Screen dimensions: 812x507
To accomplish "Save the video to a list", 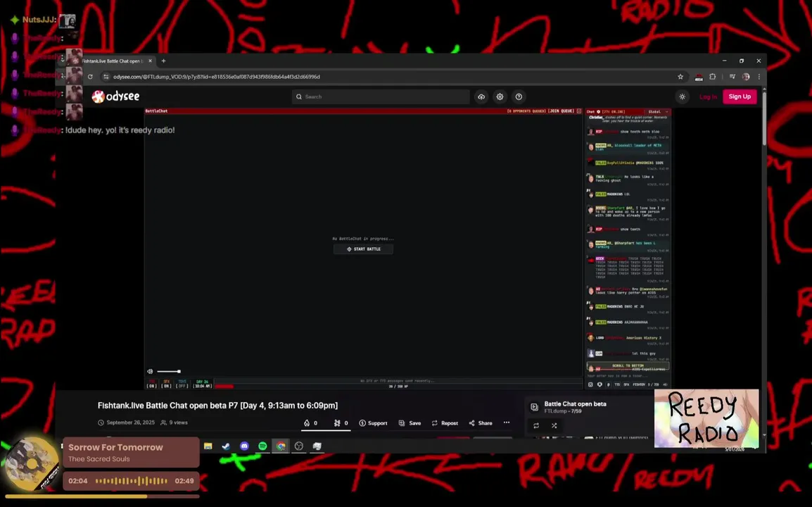I will coord(410,423).
